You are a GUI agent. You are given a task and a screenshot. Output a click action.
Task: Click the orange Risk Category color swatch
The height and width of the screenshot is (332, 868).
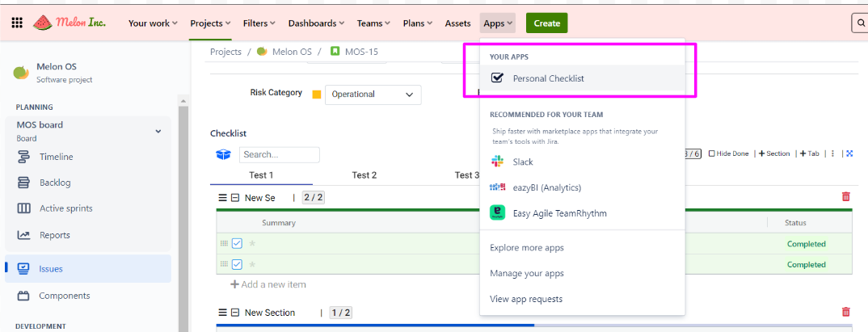(x=317, y=95)
